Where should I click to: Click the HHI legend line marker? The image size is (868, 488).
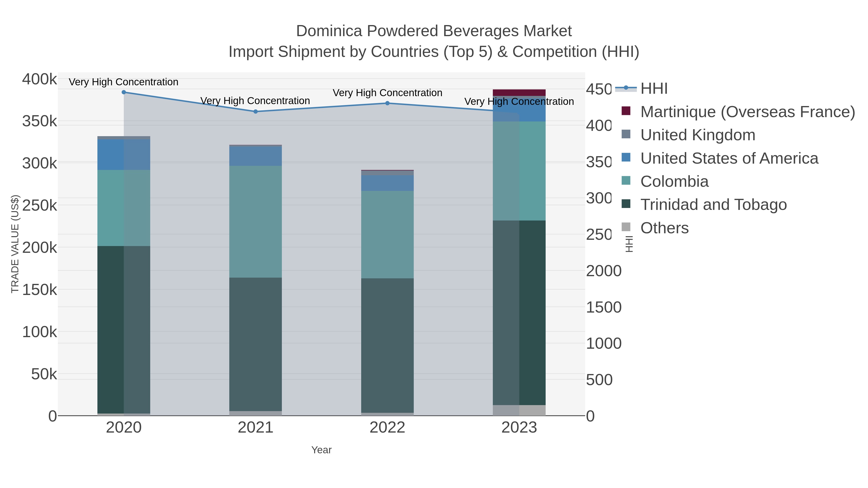click(x=626, y=88)
